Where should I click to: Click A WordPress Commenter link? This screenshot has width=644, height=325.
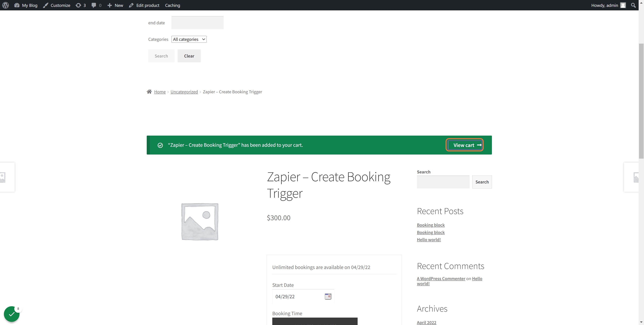(441, 278)
